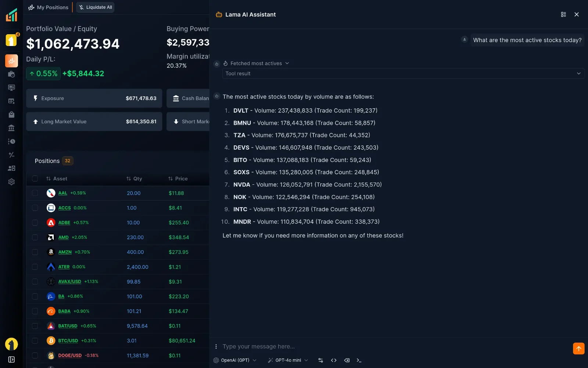Check the AMZN row checkbox
This screenshot has width=588, height=368.
35,252
